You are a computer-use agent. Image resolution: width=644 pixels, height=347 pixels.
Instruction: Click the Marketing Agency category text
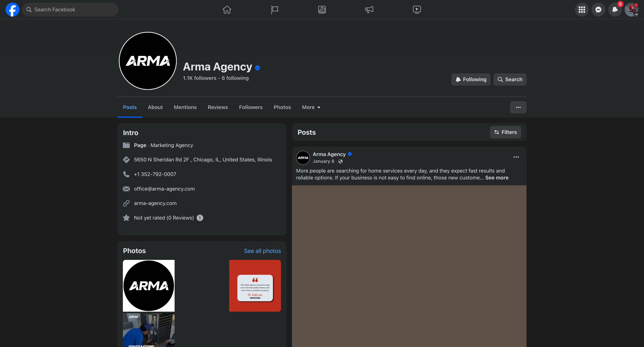point(172,145)
